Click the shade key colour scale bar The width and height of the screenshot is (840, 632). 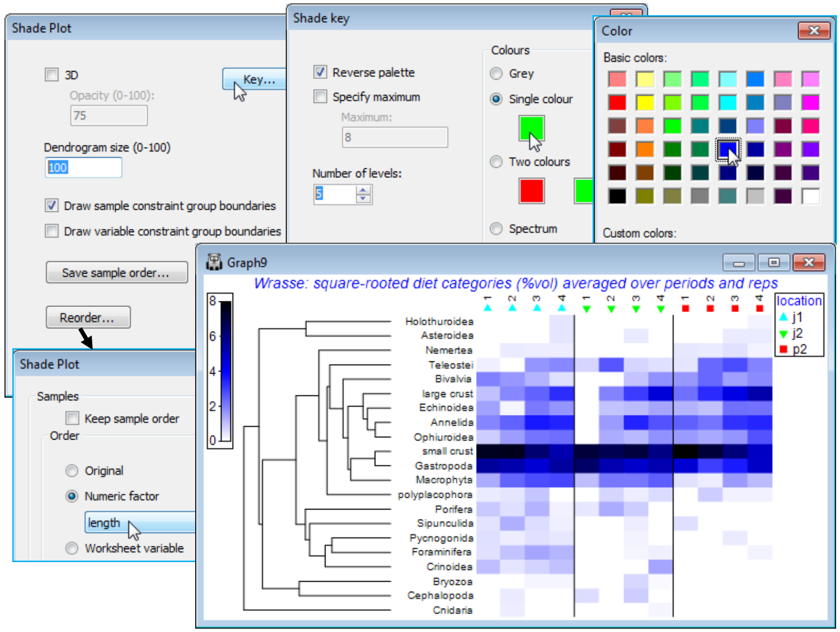[225, 371]
